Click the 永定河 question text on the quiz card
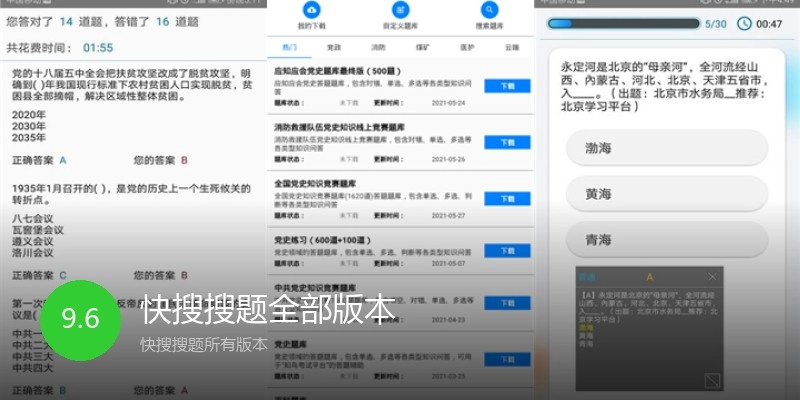This screenshot has height=400, width=800. click(x=664, y=87)
